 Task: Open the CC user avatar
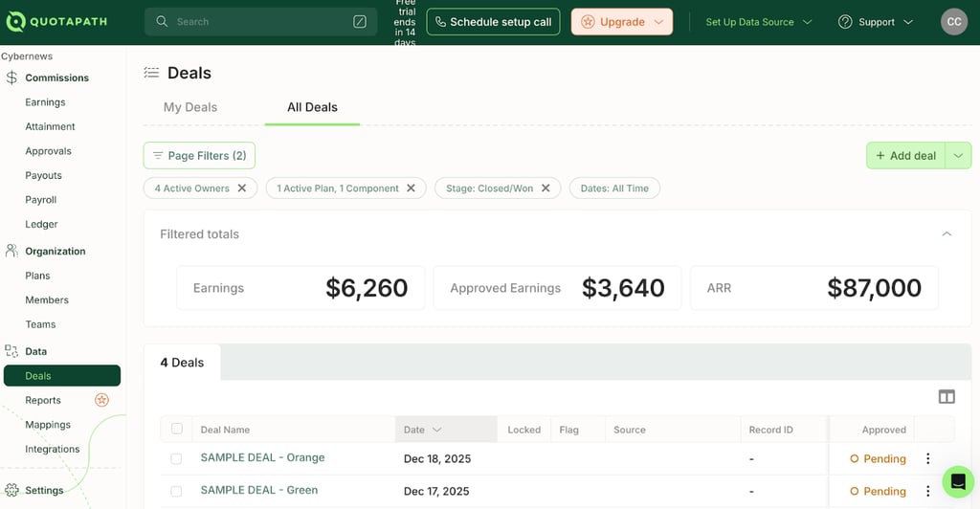(x=954, y=22)
